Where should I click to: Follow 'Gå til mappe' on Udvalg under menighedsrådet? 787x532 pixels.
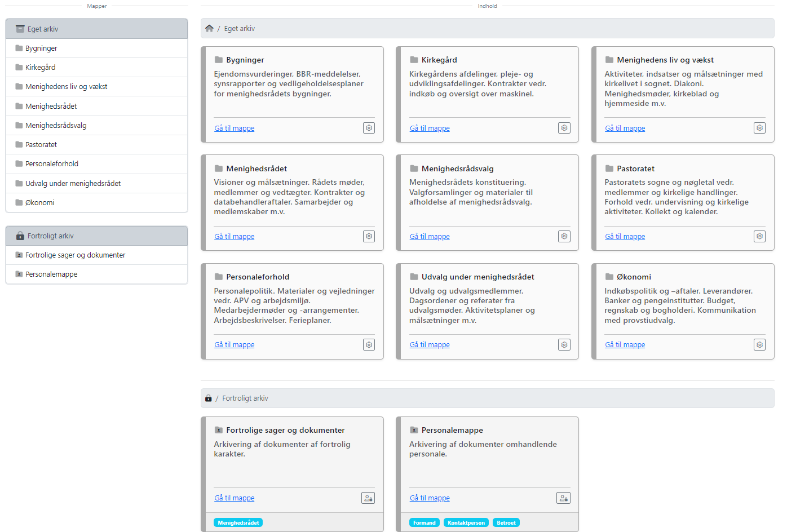430,345
